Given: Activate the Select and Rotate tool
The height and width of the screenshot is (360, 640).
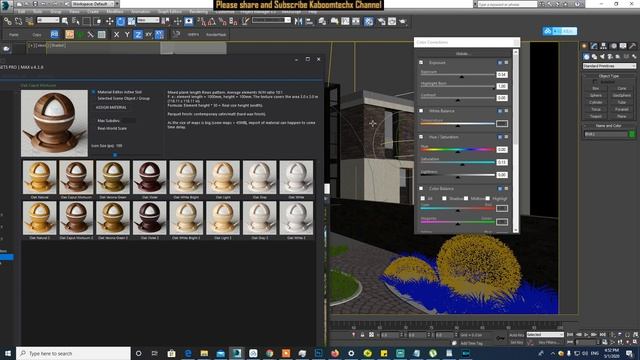Looking at the screenshot, I should [120, 21].
